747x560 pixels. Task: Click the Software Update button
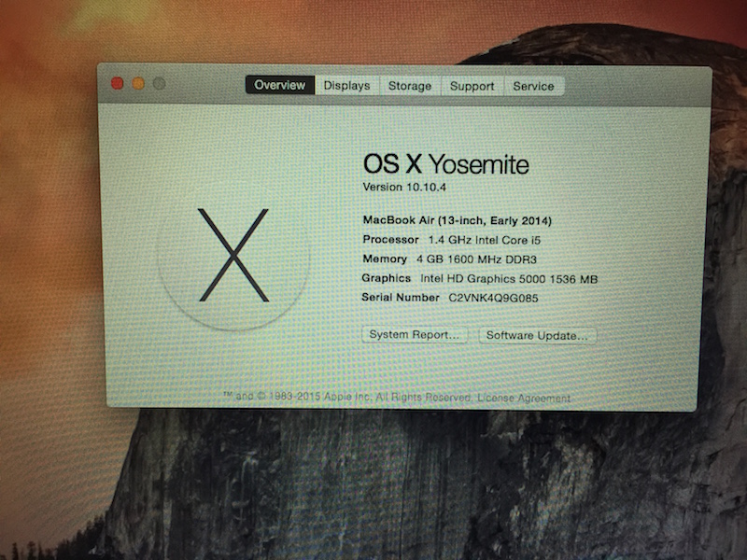click(537, 335)
